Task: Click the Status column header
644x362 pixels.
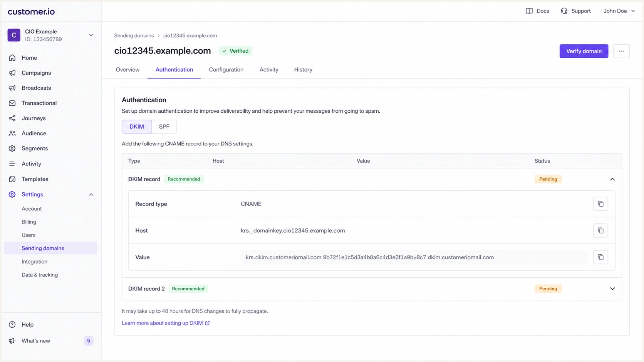Action: tap(542, 161)
